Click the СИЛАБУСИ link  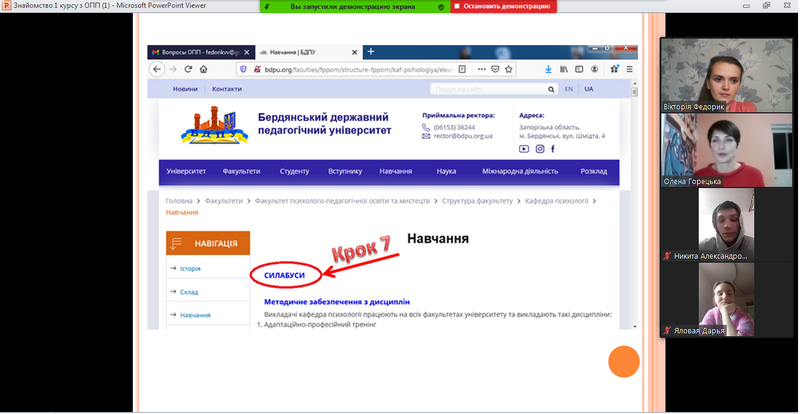pyautogui.click(x=284, y=275)
